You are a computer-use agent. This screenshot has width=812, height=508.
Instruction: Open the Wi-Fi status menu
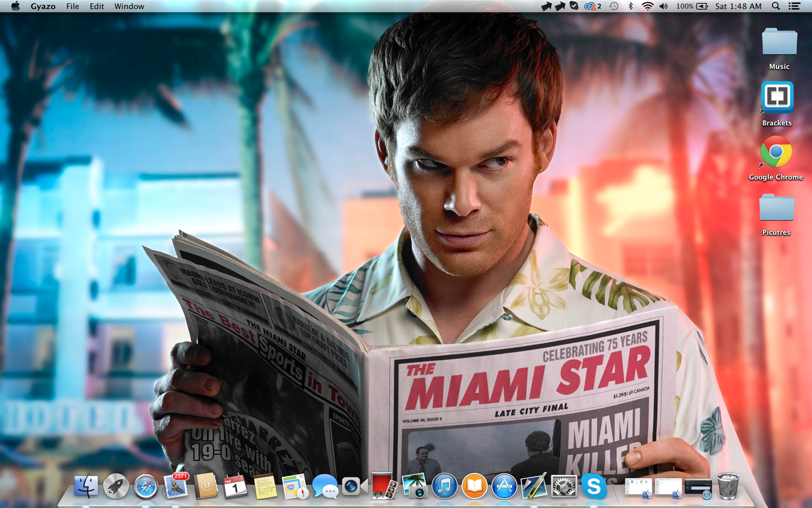coord(647,6)
